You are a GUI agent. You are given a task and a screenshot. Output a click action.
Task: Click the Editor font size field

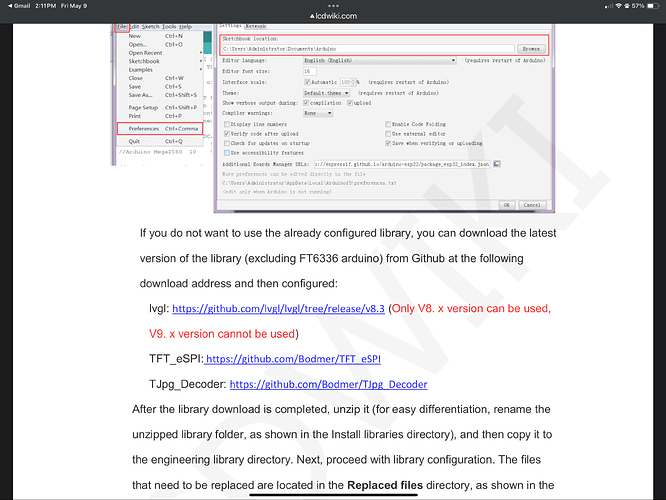[x=310, y=71]
